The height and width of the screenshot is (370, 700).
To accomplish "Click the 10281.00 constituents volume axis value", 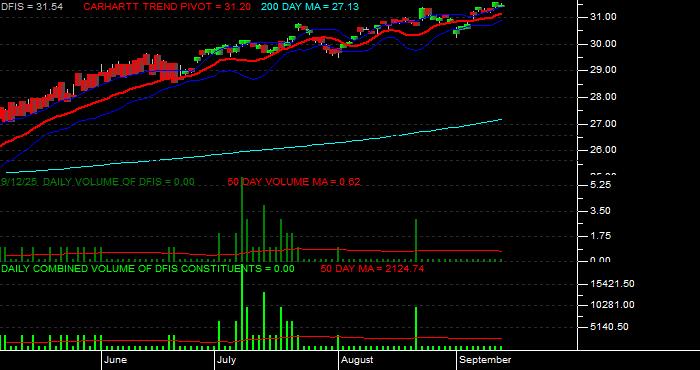I will pos(613,305).
